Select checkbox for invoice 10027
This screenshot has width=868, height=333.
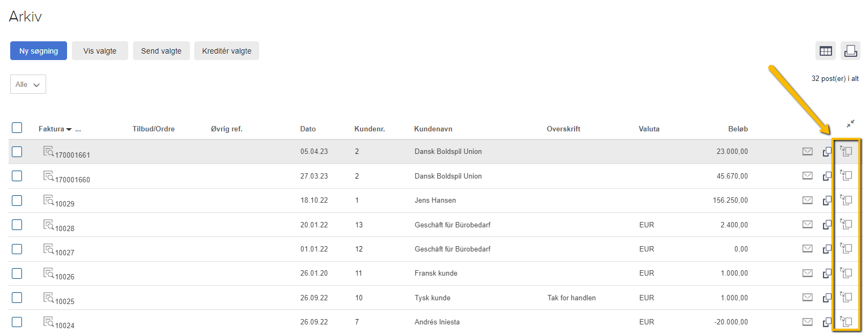pos(17,249)
